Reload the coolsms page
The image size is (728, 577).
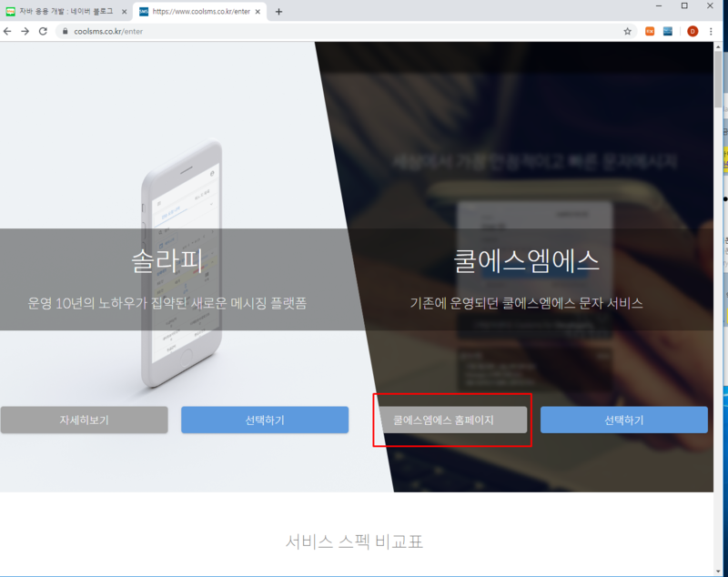pos(43,31)
